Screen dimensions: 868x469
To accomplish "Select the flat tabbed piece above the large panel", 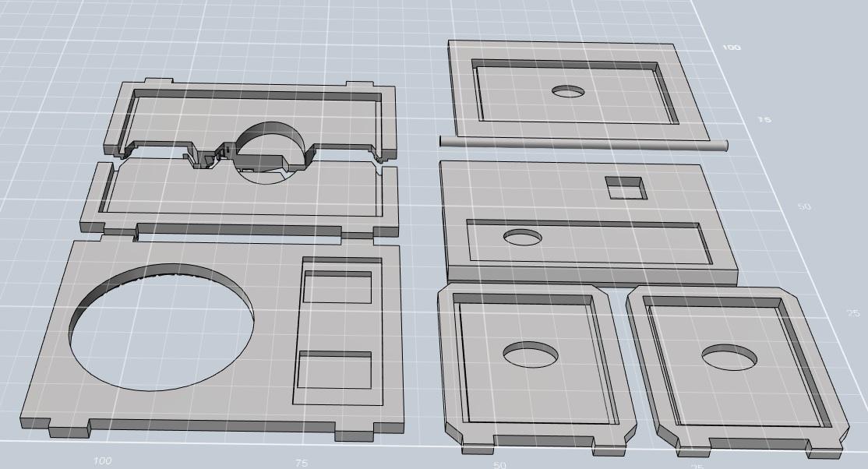I will point(238,199).
